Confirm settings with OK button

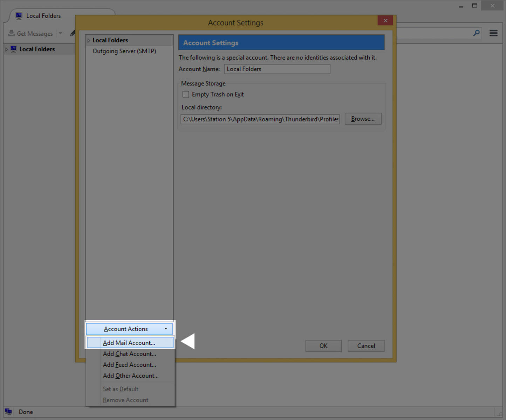[x=323, y=346]
